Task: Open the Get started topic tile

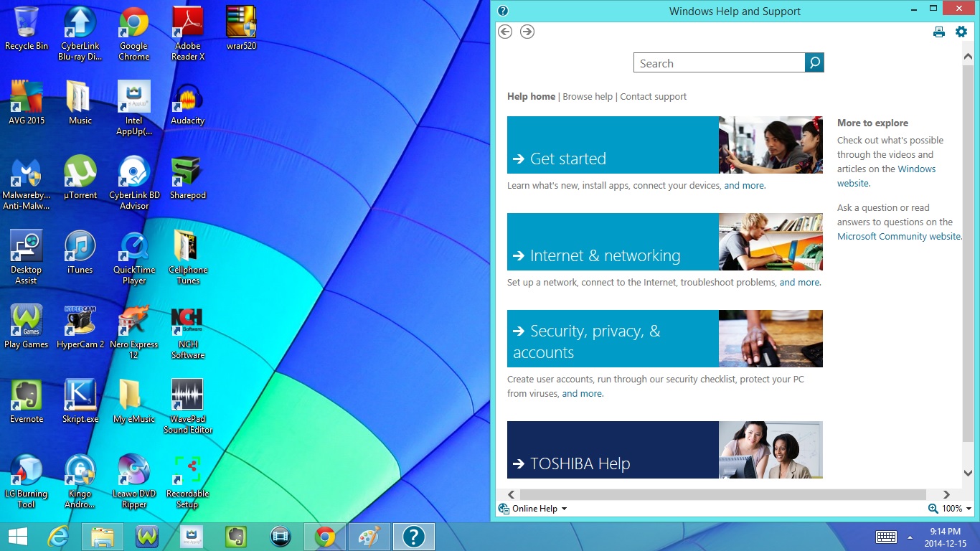Action: (x=613, y=145)
